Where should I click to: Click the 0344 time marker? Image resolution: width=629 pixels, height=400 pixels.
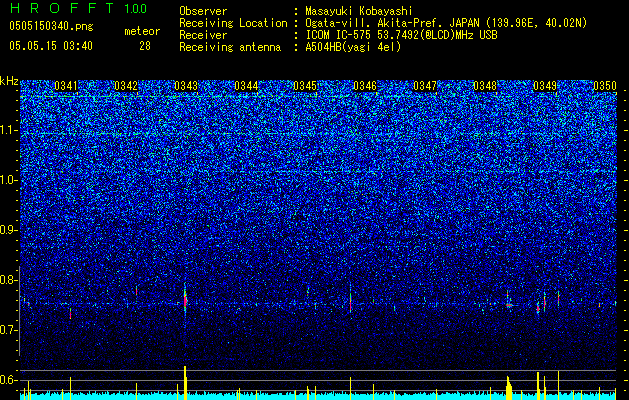pos(246,86)
